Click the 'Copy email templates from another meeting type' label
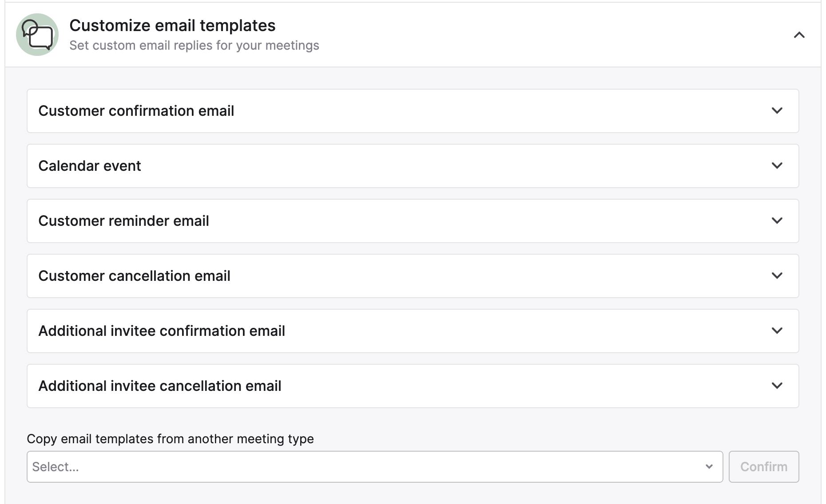Screen dimensions: 826x504 [170, 439]
